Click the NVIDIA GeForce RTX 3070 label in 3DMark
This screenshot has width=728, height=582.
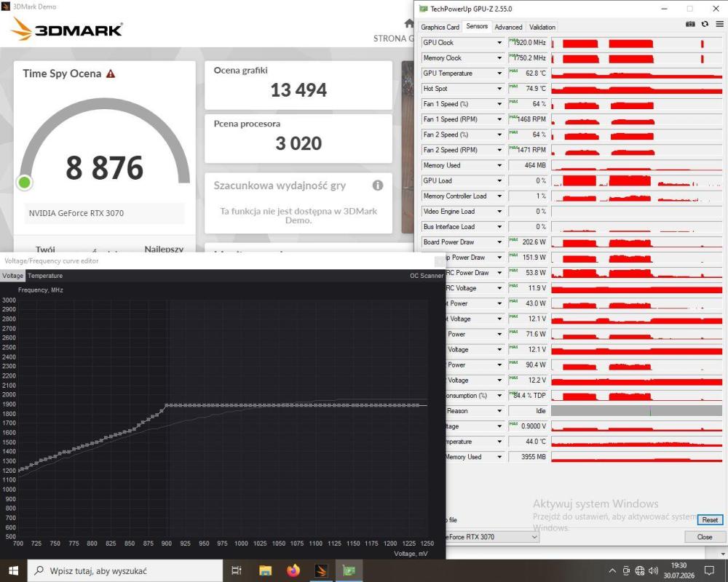(76, 213)
